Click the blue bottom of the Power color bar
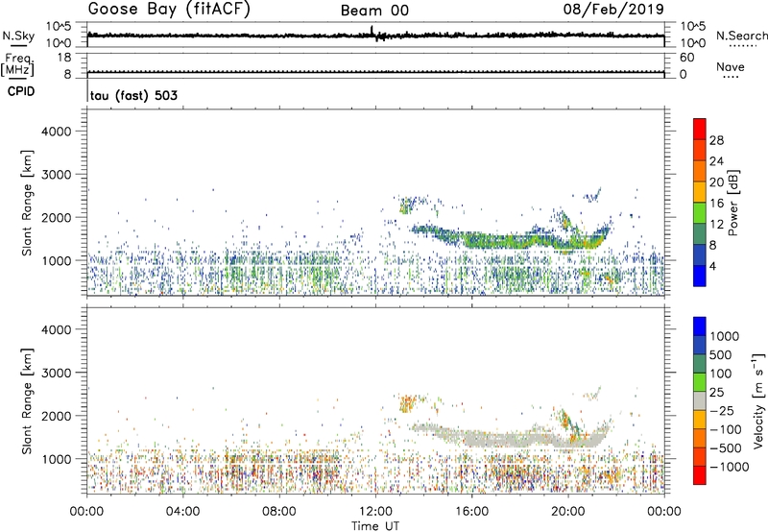 (700, 276)
